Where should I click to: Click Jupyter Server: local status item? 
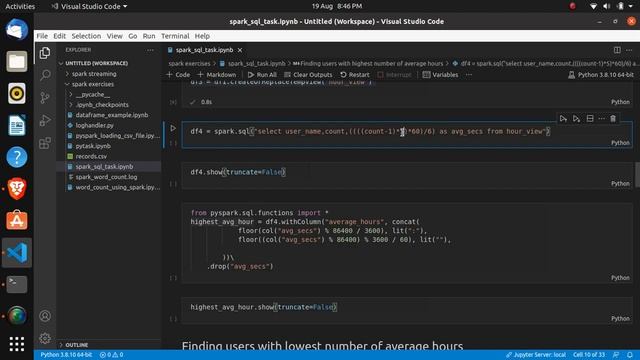pyautogui.click(x=536, y=355)
